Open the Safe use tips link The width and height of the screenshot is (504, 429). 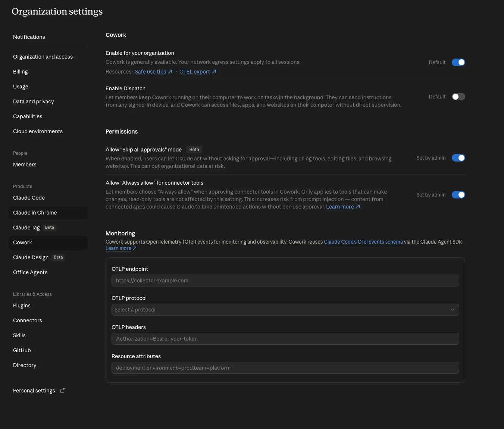click(153, 72)
